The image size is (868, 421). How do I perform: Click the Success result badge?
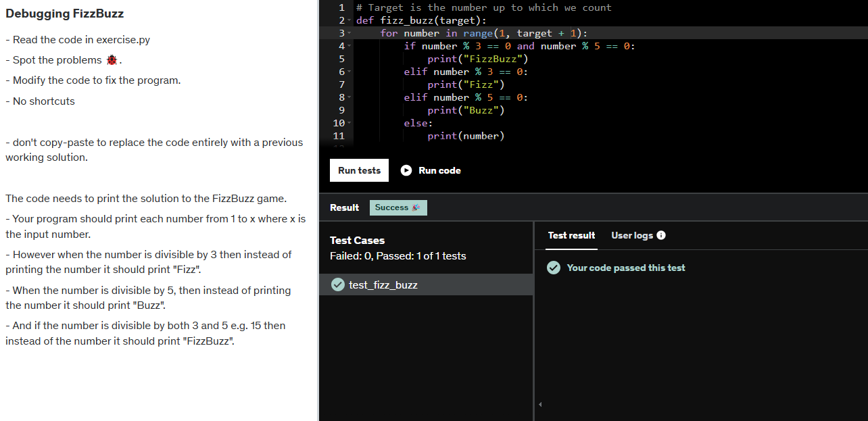[398, 207]
